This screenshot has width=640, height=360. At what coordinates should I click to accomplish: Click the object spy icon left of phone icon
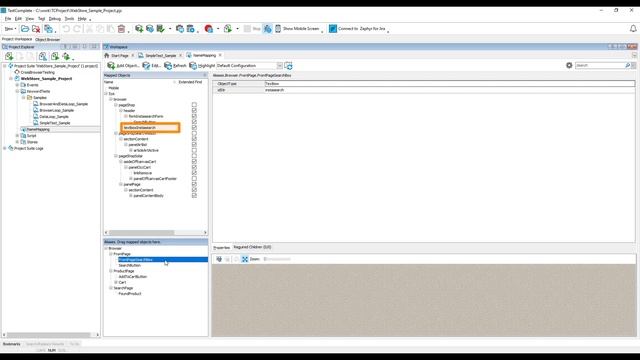click(267, 29)
